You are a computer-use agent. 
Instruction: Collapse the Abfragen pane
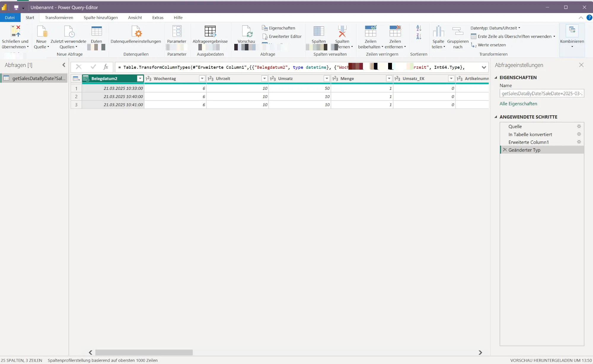coord(63,65)
